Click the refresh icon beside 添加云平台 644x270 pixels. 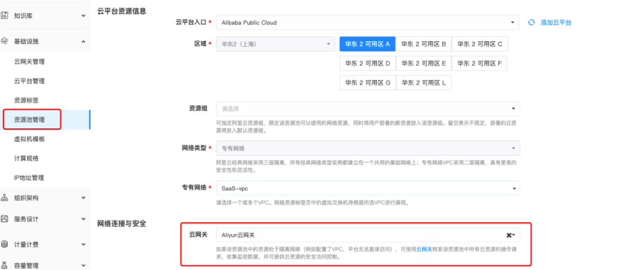point(531,23)
